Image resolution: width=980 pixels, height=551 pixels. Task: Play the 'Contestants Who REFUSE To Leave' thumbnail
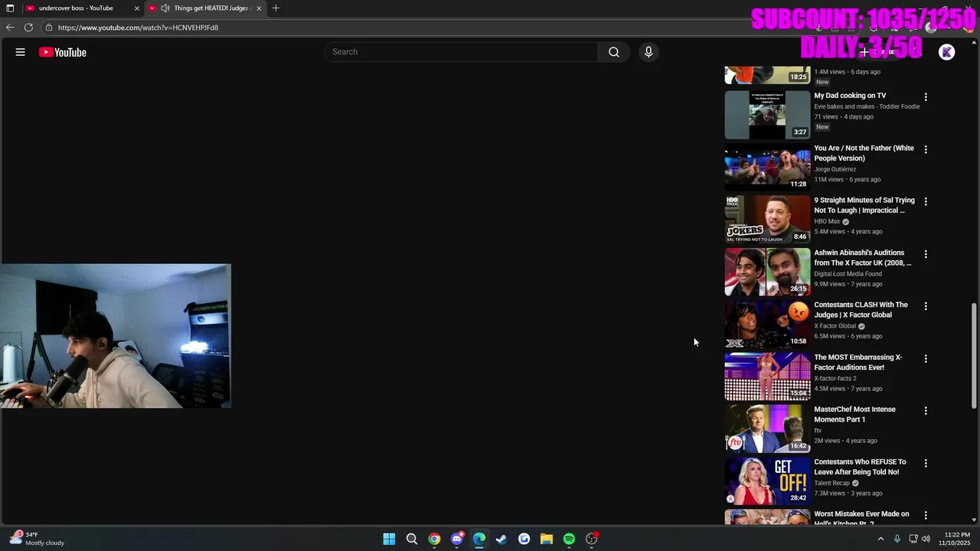pyautogui.click(x=767, y=481)
